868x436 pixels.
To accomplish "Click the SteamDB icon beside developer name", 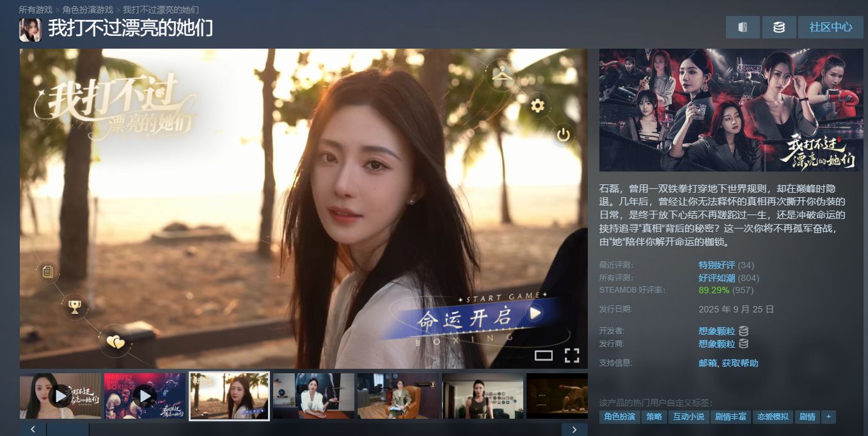I will pos(743,331).
